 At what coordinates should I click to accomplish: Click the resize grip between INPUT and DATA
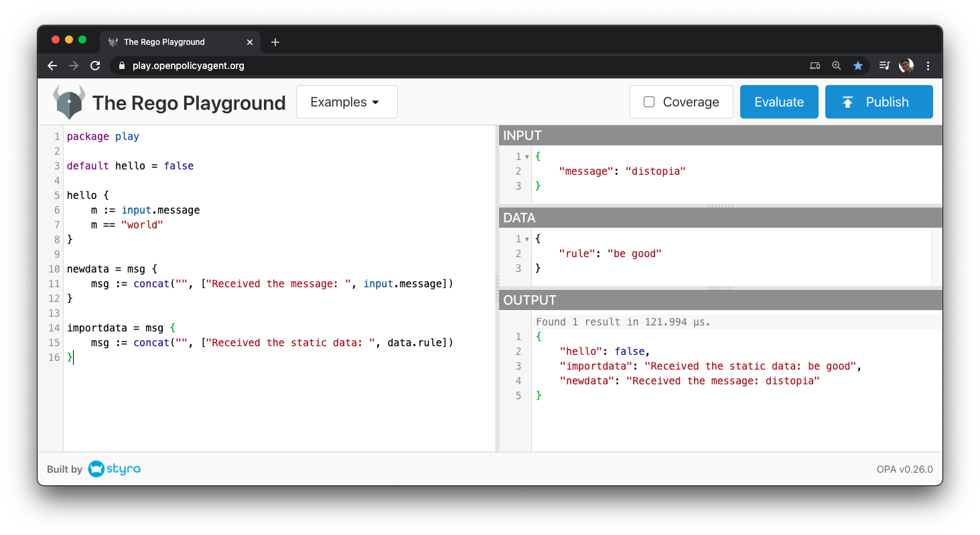click(x=721, y=206)
